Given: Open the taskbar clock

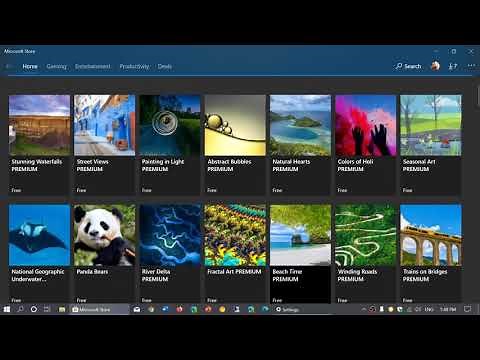Looking at the screenshot, I should pyautogui.click(x=448, y=309).
